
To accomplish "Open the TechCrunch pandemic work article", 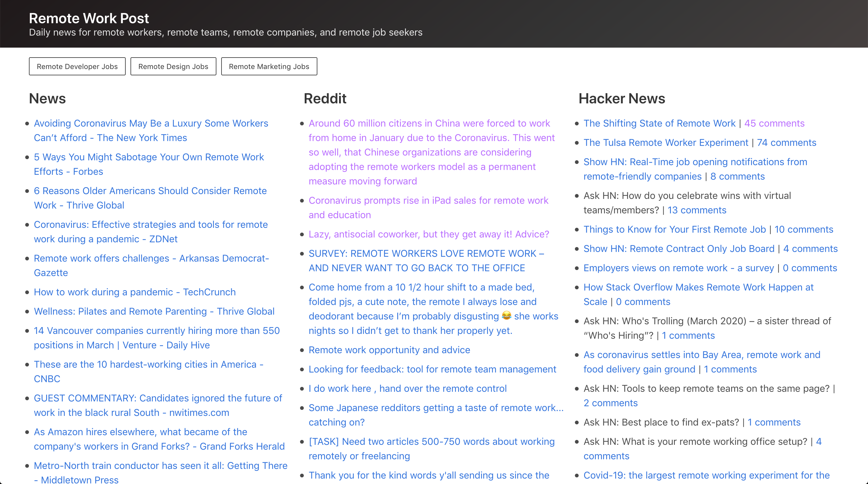I will pos(135,292).
